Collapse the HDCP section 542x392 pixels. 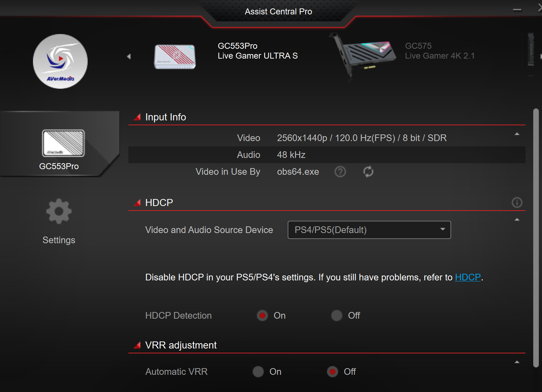tap(517, 220)
